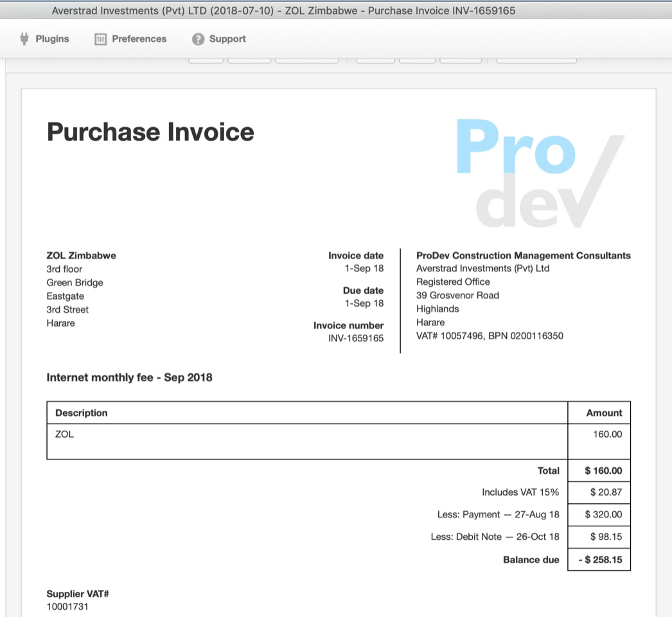The height and width of the screenshot is (617, 672).
Task: Click the - $ 258.15 balance value
Action: (x=601, y=560)
